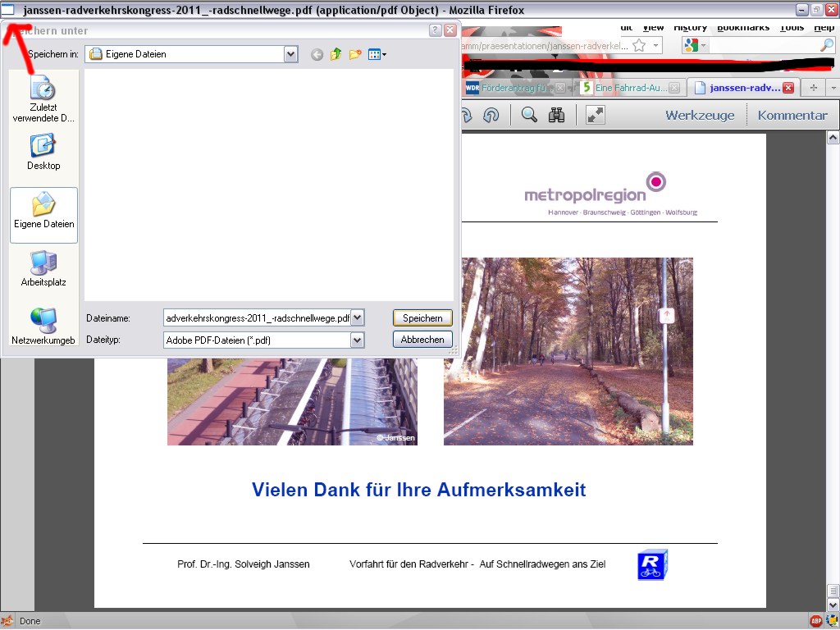The width and height of the screenshot is (840, 630).
Task: Toggle fullscreen view in PDF toolbar
Action: tap(596, 115)
